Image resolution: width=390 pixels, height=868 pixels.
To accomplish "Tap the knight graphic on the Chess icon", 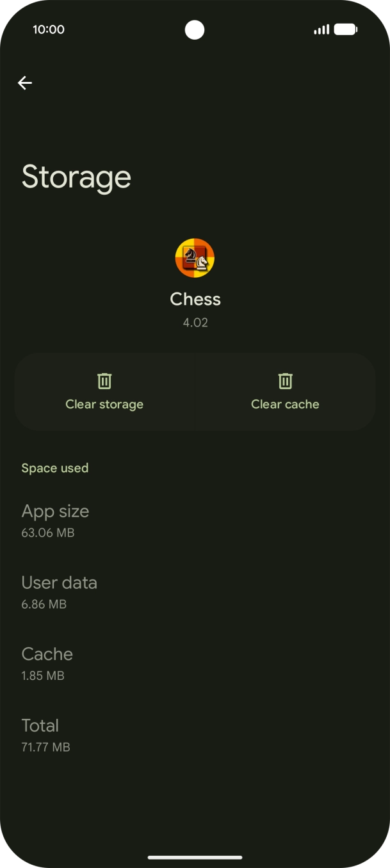I will pos(190,254).
